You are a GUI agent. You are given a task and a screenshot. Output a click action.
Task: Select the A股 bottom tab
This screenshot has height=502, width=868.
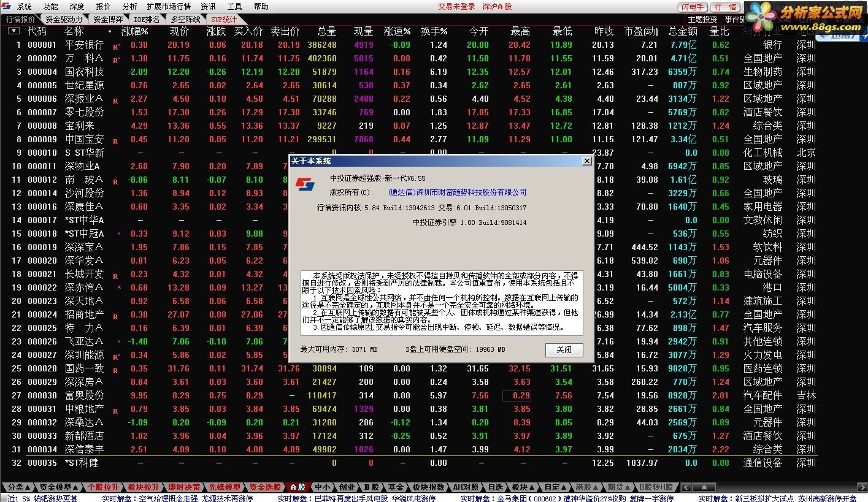297,487
